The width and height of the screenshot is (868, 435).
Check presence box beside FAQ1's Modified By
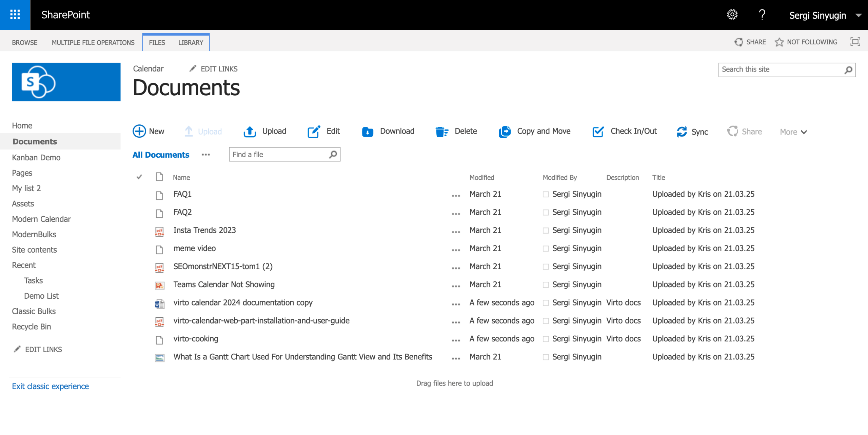pyautogui.click(x=546, y=194)
